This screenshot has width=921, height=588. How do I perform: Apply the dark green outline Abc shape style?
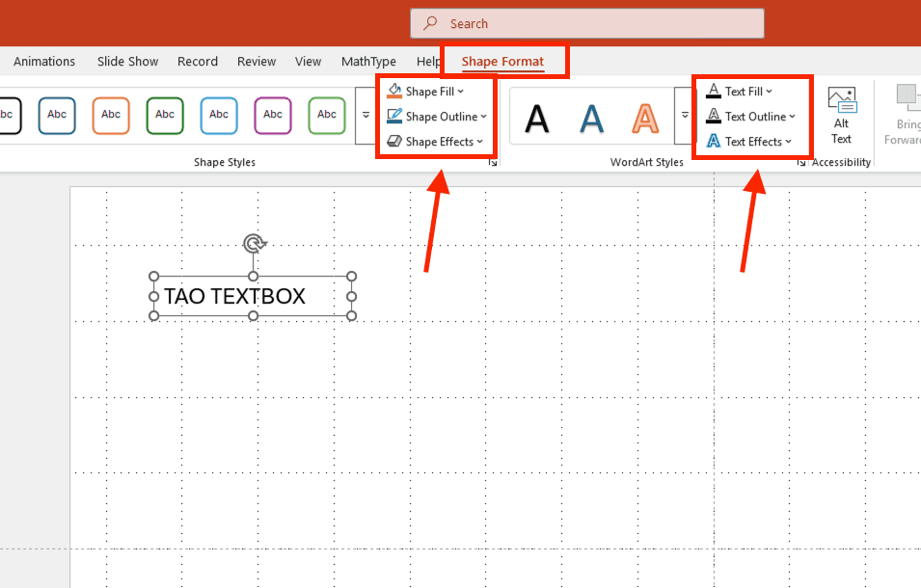(x=165, y=116)
